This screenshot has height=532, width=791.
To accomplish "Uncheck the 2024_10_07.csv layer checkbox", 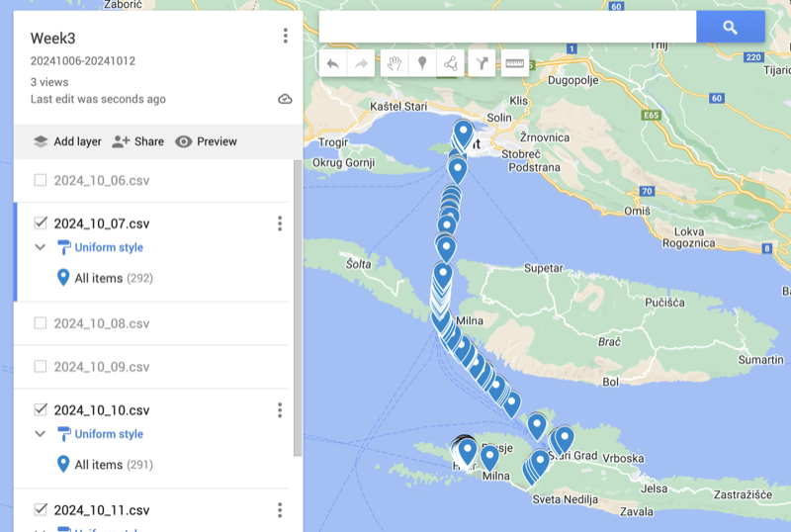I will pos(41,223).
